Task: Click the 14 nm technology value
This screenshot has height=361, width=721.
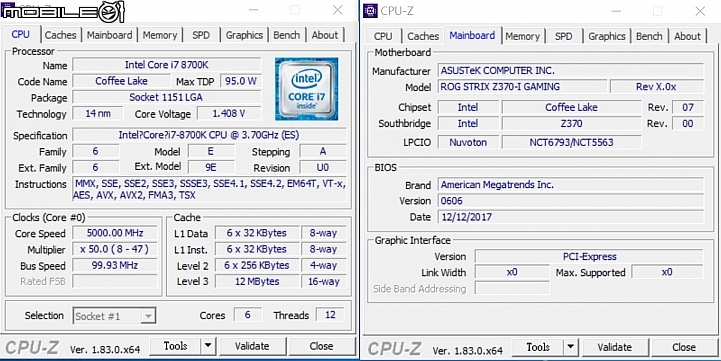Action: click(x=98, y=114)
